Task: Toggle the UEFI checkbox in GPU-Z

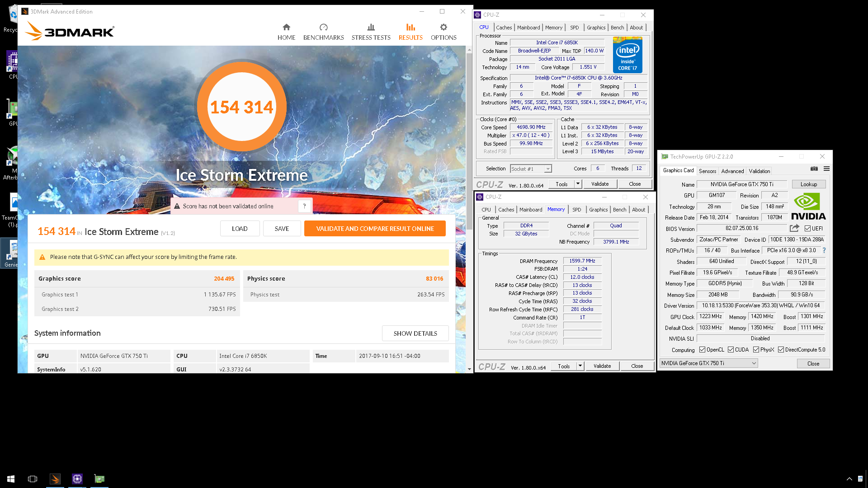Action: [807, 229]
